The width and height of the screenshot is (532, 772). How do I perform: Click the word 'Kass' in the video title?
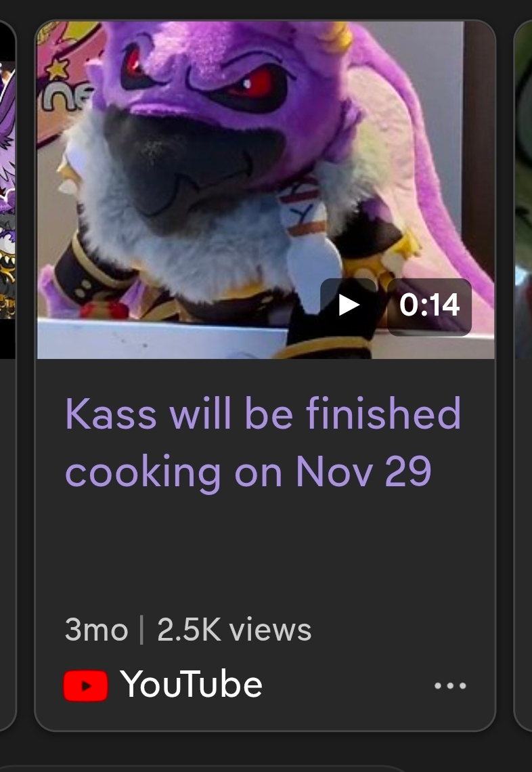(111, 414)
